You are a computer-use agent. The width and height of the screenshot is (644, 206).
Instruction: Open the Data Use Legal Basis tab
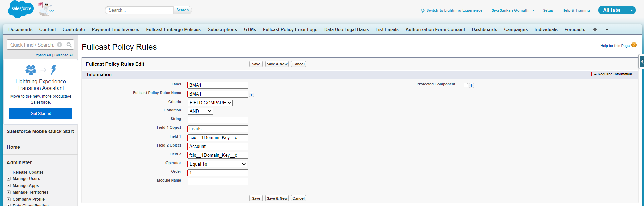[x=346, y=30]
